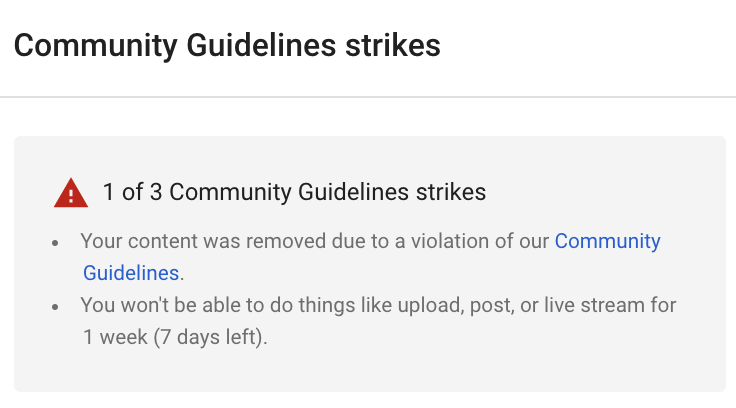Viewport: 736px width, 408px height.
Task: Click the bullet dot before "Your content"
Action: pos(55,243)
